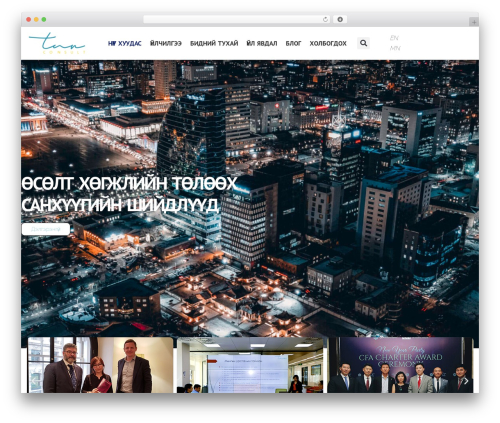
Task: Open the ХОЛБОГДОХ contact page
Action: tap(328, 43)
